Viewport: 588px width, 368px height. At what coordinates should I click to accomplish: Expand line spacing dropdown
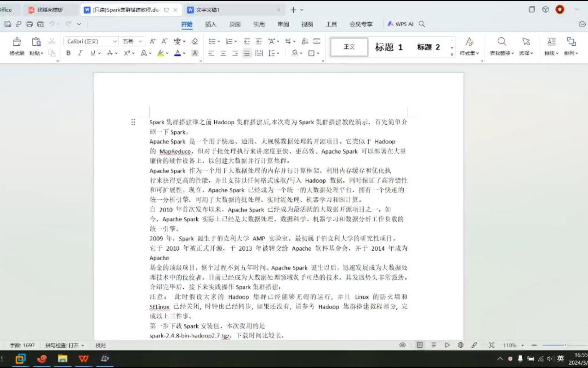click(x=278, y=53)
